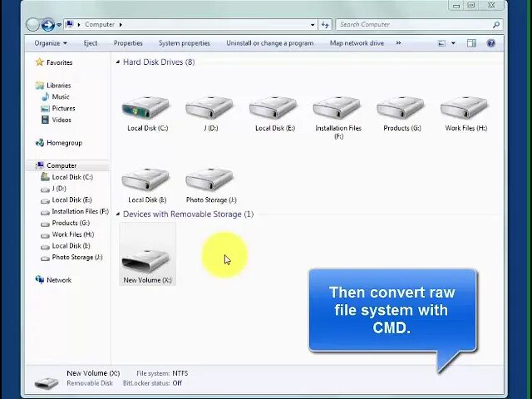
Task: Click Properties in the toolbar
Action: tap(128, 43)
